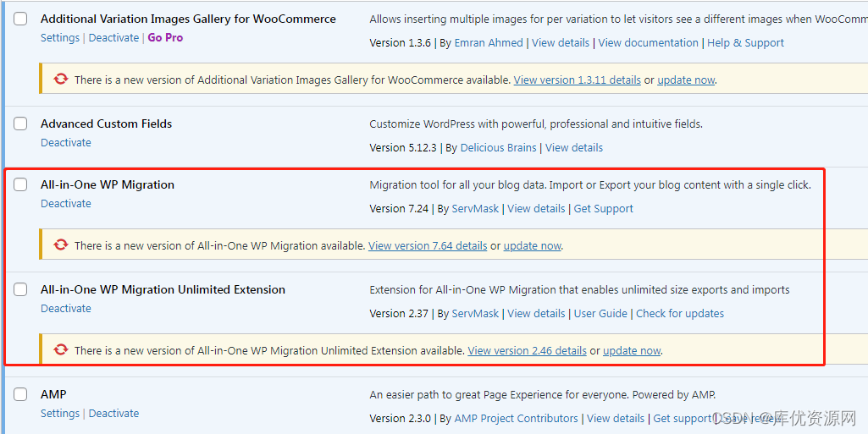Open ServMask link for version 2.37 extension
The width and height of the screenshot is (868, 434).
pyautogui.click(x=475, y=314)
